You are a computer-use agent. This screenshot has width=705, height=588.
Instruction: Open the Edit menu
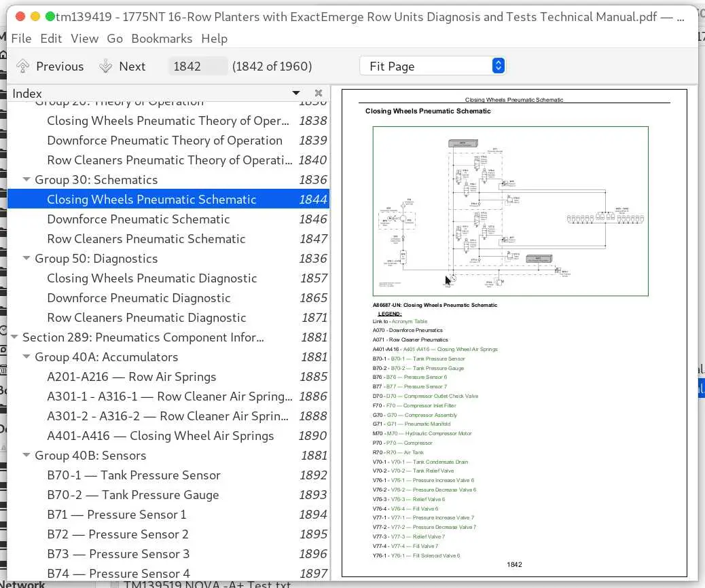pos(51,39)
